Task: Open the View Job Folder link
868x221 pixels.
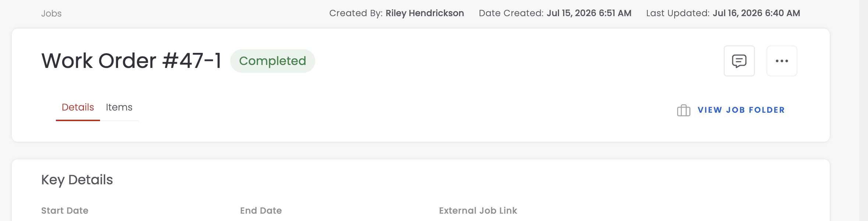Action: 741,110
